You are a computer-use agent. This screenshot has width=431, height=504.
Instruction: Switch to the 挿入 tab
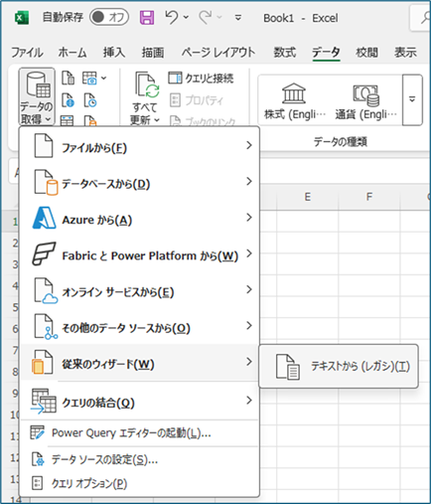tap(114, 53)
